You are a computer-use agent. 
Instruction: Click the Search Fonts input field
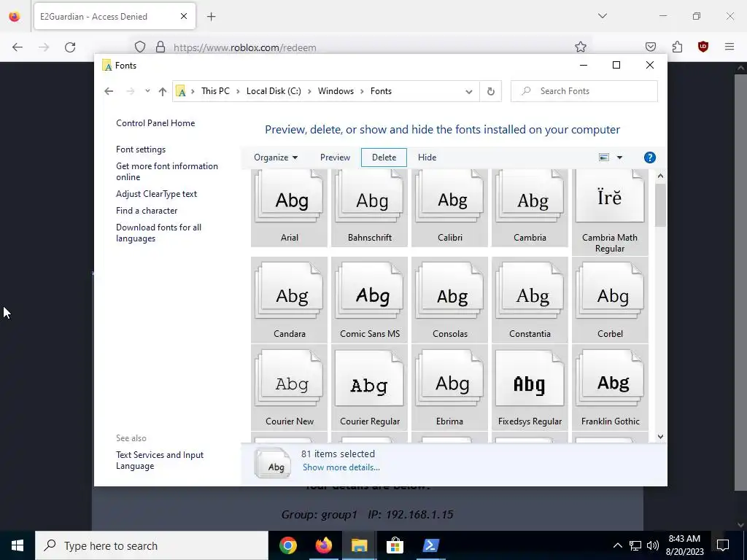pyautogui.click(x=584, y=91)
